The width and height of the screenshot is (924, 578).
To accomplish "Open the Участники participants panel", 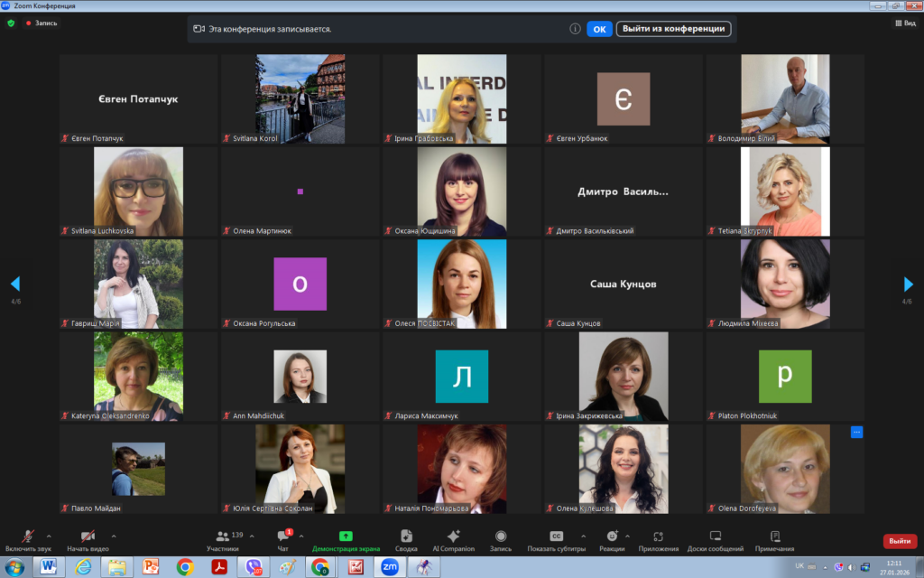I will tap(223, 539).
